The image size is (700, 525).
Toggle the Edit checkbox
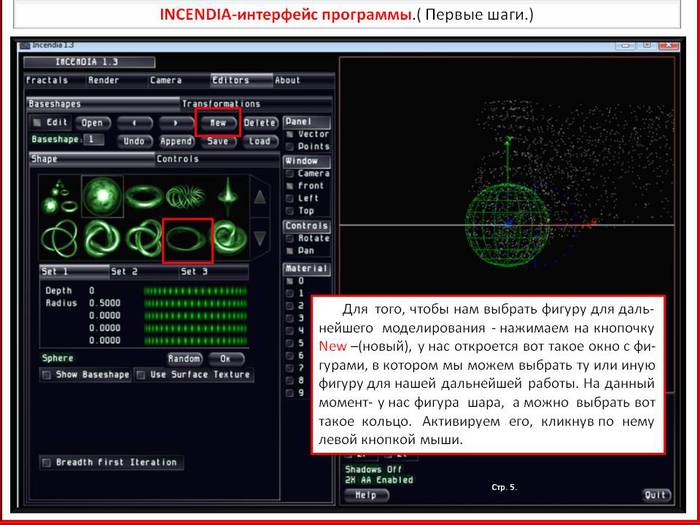[x=38, y=122]
